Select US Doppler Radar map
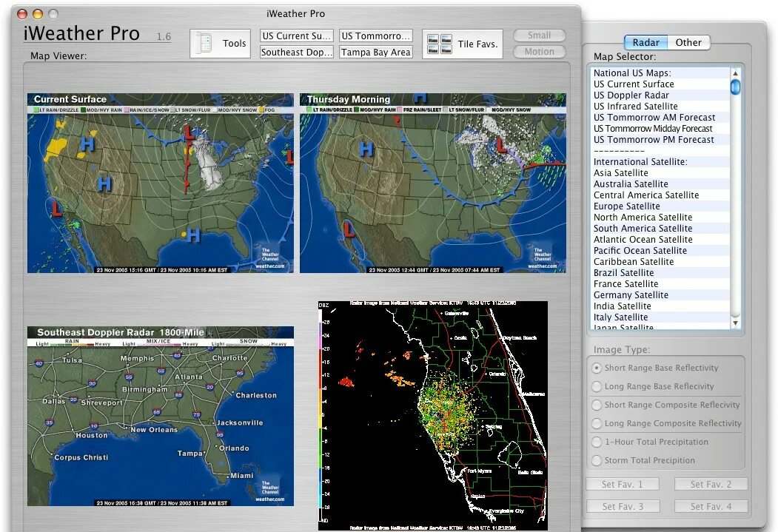Image resolution: width=778 pixels, height=532 pixels. (660, 95)
